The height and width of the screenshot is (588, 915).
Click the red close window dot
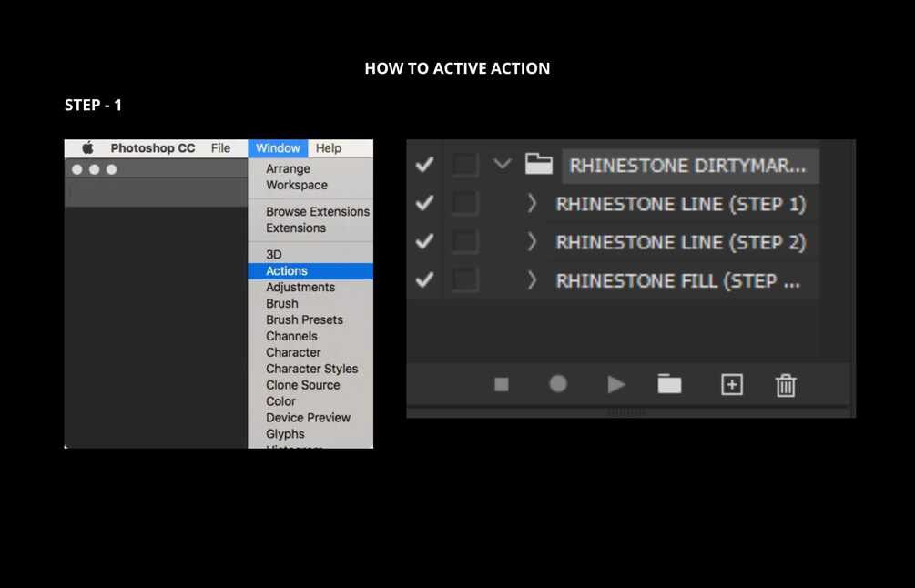coord(77,169)
